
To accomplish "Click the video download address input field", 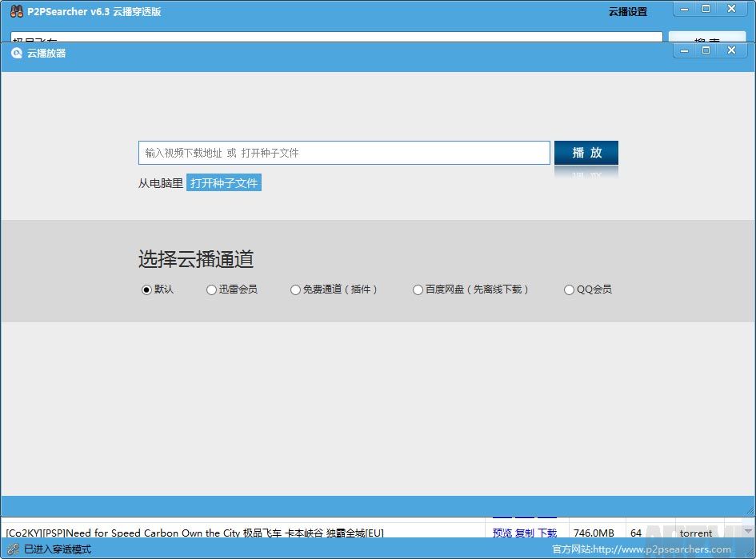I will (344, 153).
